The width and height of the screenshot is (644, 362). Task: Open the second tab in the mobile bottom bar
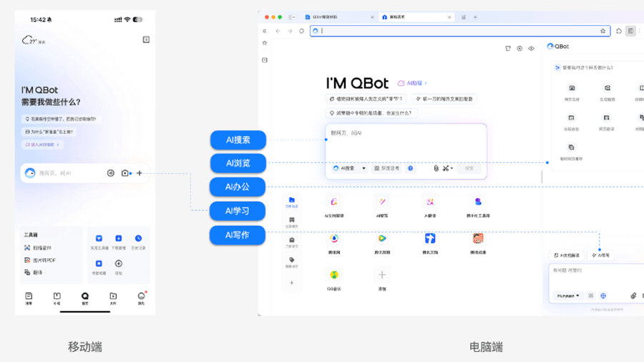tap(57, 298)
